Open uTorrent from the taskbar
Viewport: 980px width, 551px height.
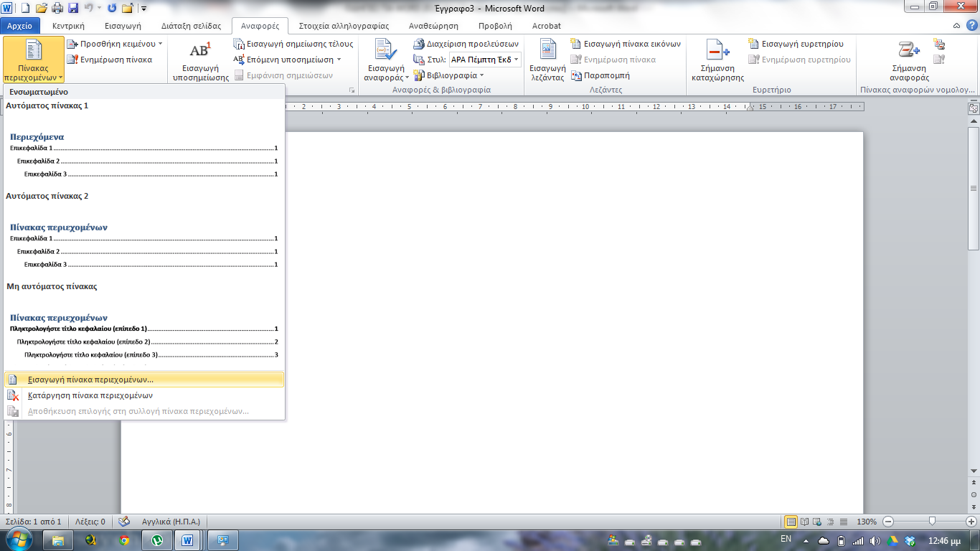click(x=157, y=540)
